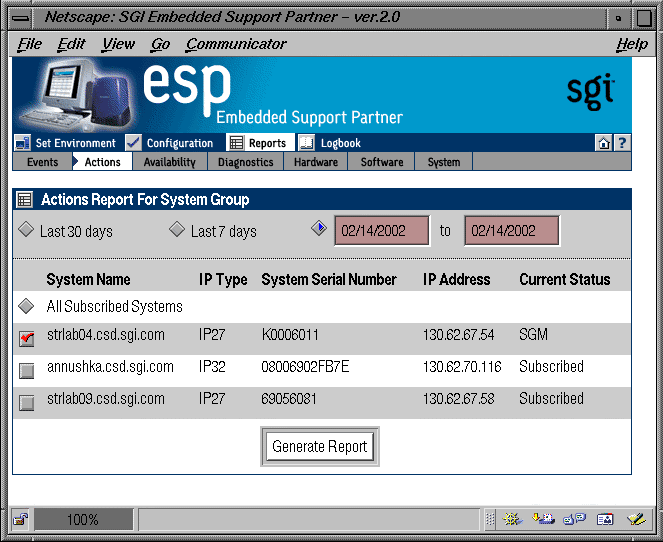The height and width of the screenshot is (542, 663).
Task: Open the Go menu
Action: [x=160, y=44]
